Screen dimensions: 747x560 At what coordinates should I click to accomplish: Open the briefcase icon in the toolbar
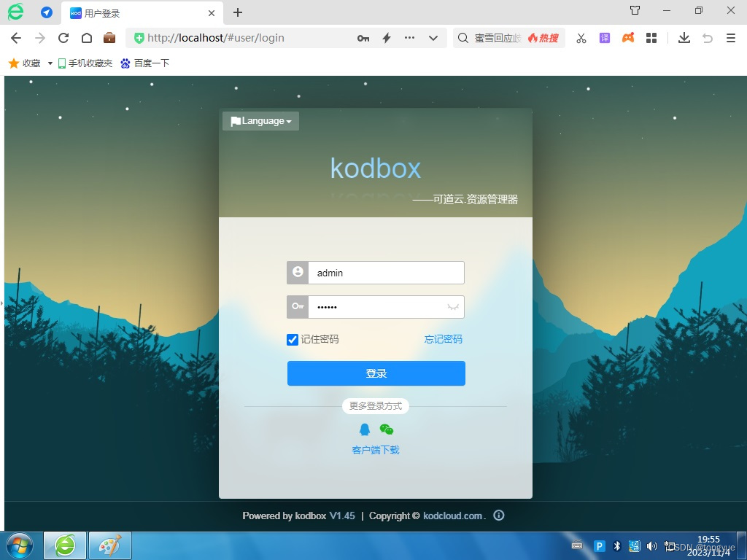109,38
